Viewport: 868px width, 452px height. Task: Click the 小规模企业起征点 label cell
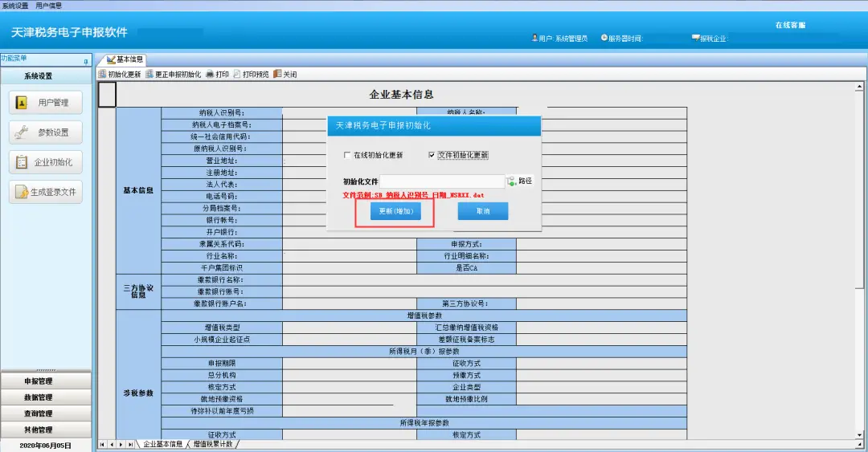(222, 339)
